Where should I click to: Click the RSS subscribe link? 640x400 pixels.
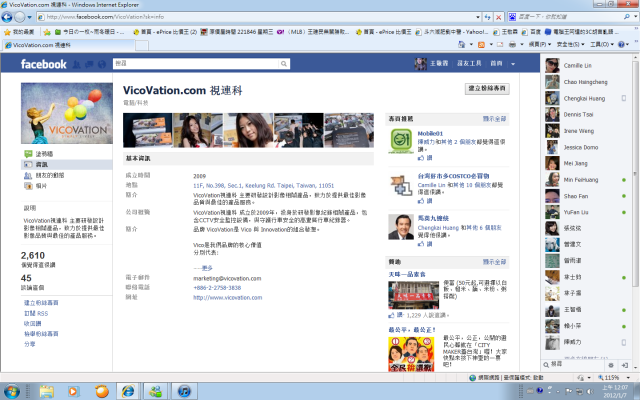(x=36, y=313)
